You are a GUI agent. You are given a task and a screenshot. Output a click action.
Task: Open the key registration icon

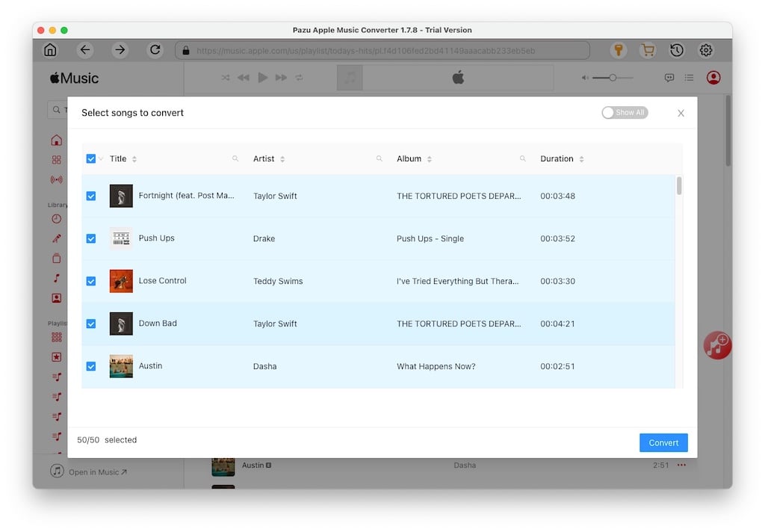click(619, 50)
